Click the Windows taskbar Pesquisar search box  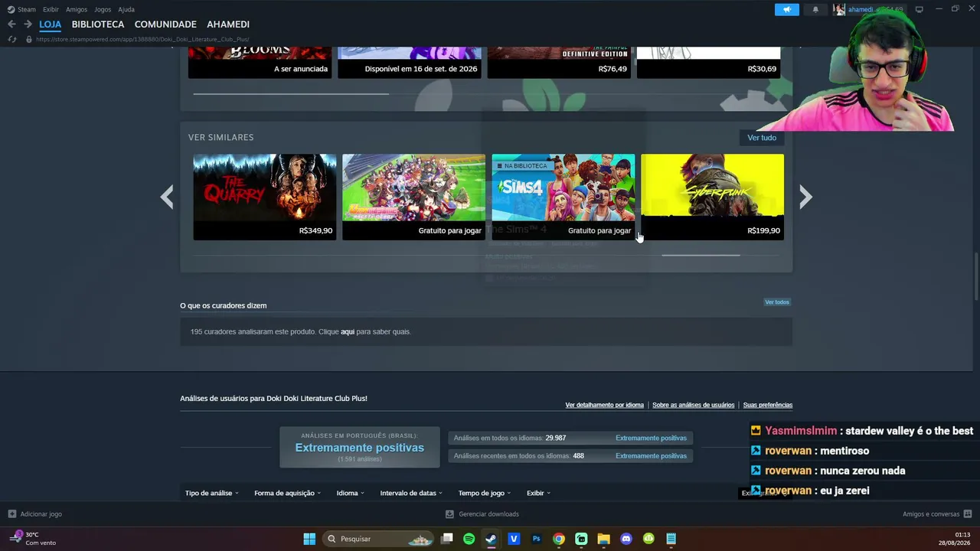pos(380,539)
